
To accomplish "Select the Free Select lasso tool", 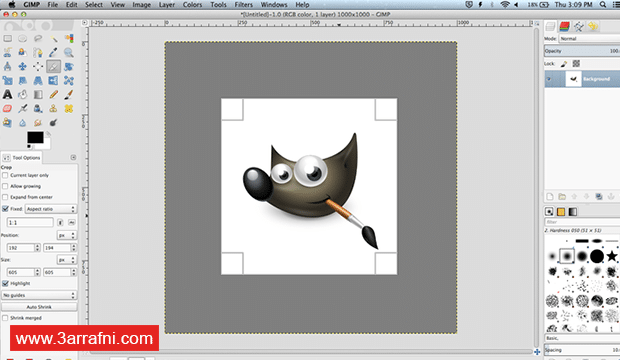I will pos(38,38).
